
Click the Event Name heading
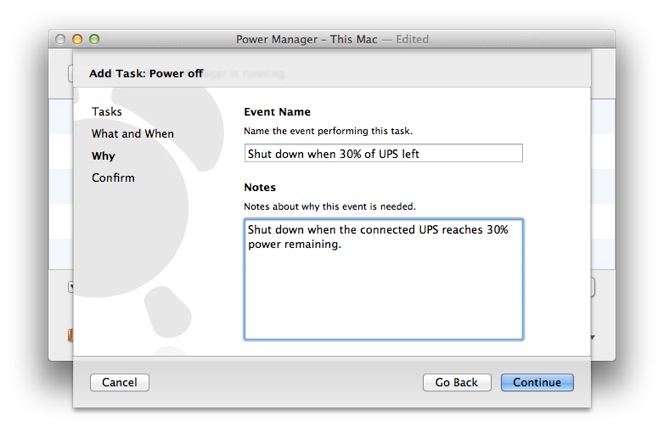[277, 112]
